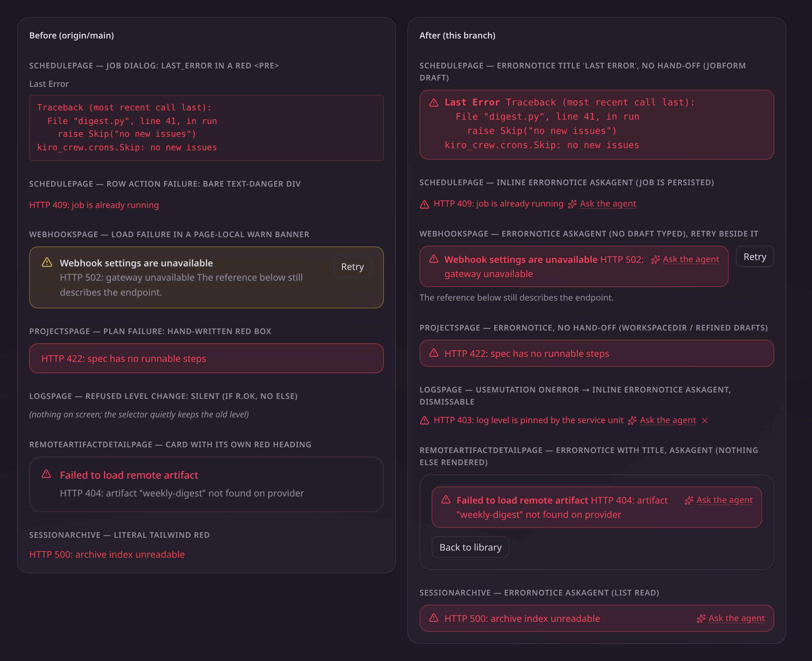Click Retry beside the red webhook notice
Viewport: 812px width, 661px height.
(755, 257)
